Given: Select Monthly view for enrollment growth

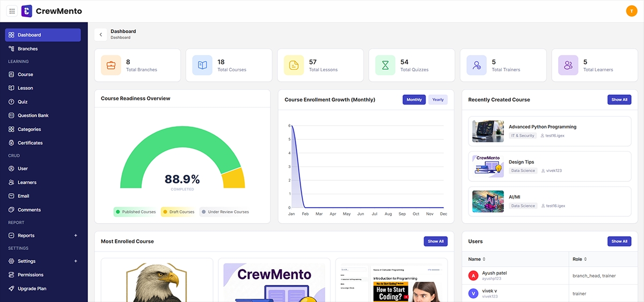Looking at the screenshot, I should click(x=414, y=100).
